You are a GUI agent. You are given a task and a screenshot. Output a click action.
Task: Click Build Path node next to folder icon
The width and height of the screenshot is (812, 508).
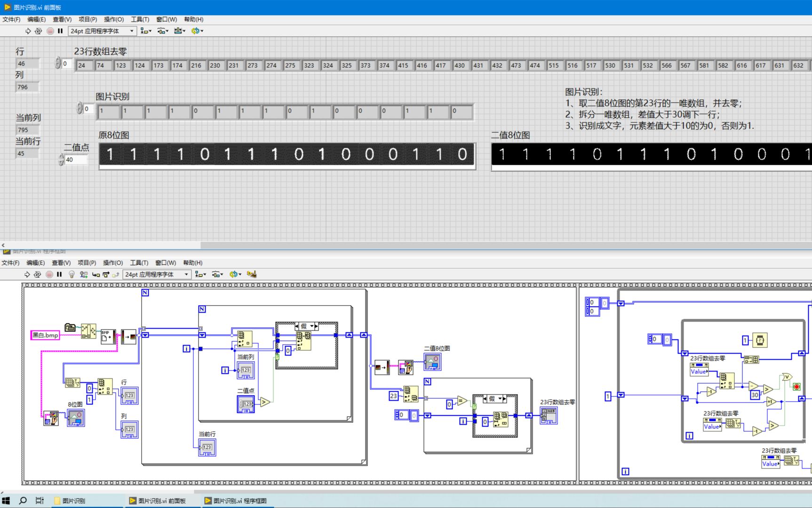point(88,331)
